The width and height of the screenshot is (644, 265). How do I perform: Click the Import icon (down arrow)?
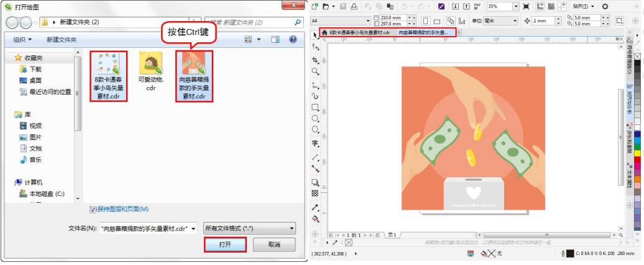tap(456, 6)
